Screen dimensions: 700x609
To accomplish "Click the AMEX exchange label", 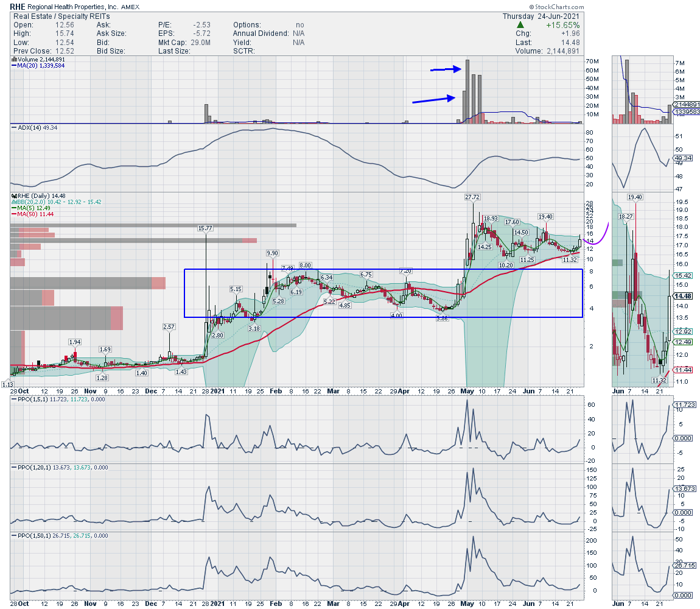I will point(130,7).
